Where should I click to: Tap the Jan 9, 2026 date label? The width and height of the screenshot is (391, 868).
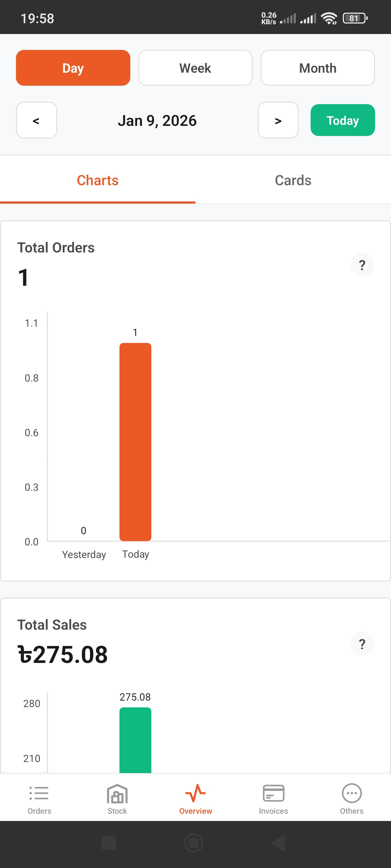[x=157, y=120]
